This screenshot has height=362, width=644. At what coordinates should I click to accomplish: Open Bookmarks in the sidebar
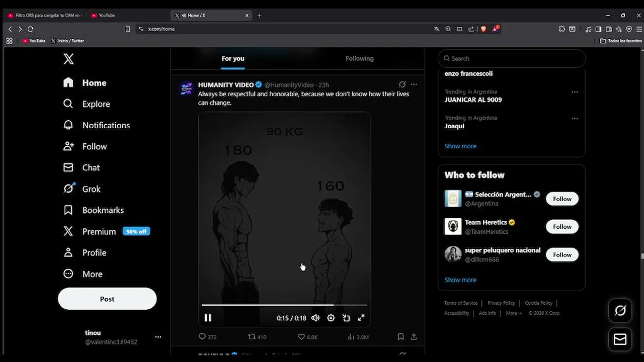93,210
